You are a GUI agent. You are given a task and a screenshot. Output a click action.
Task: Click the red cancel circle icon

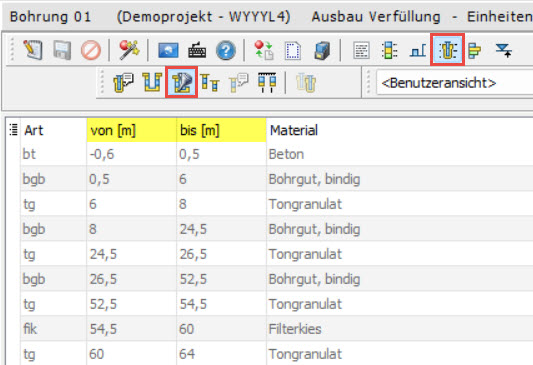coord(91,50)
